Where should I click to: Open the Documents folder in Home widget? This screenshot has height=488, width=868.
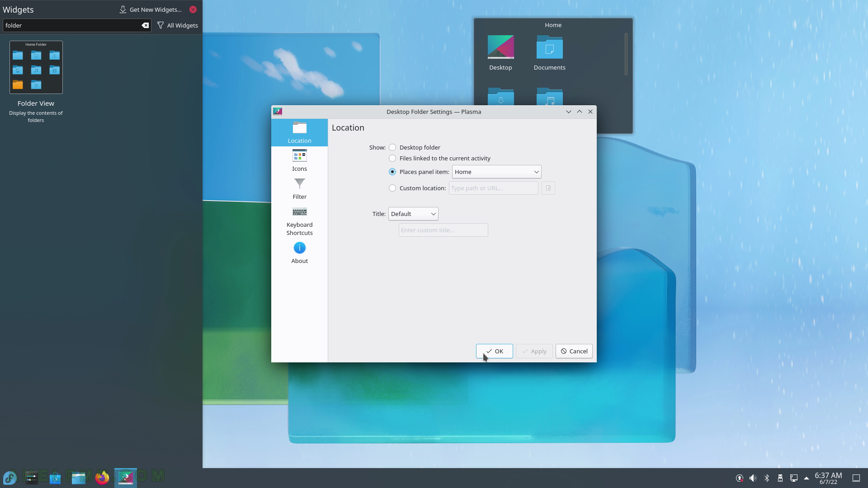click(549, 53)
